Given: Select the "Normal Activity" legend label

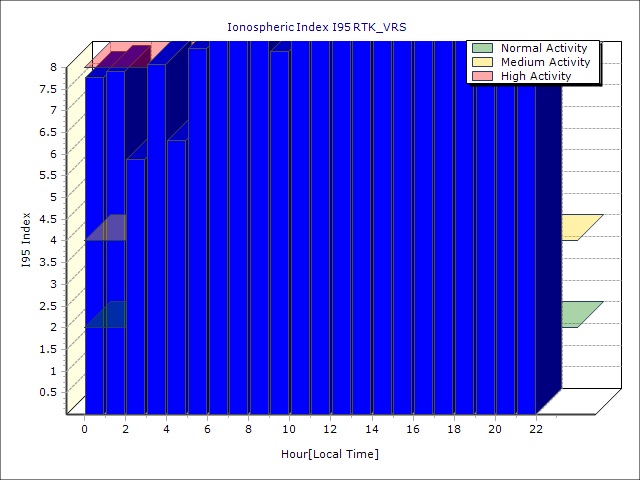Looking at the screenshot, I should coord(545,48).
